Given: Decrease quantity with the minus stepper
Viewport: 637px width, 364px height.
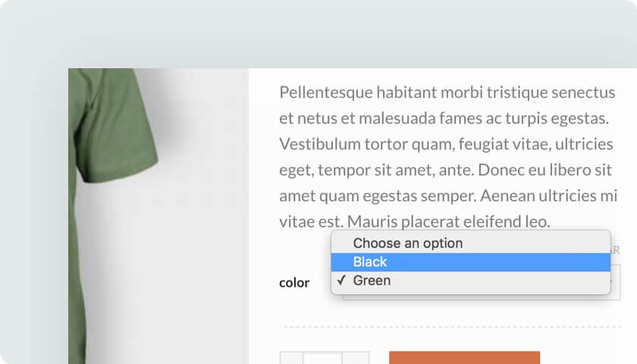Looking at the screenshot, I should click(x=291, y=358).
